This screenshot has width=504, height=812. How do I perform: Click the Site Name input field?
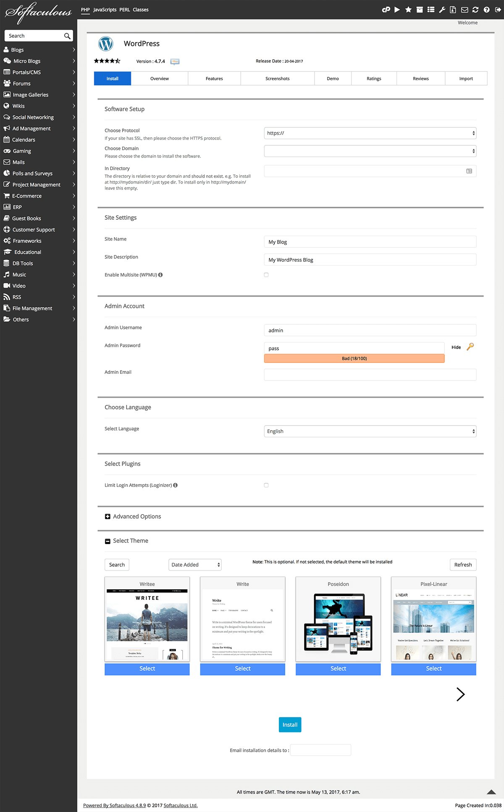tap(370, 242)
